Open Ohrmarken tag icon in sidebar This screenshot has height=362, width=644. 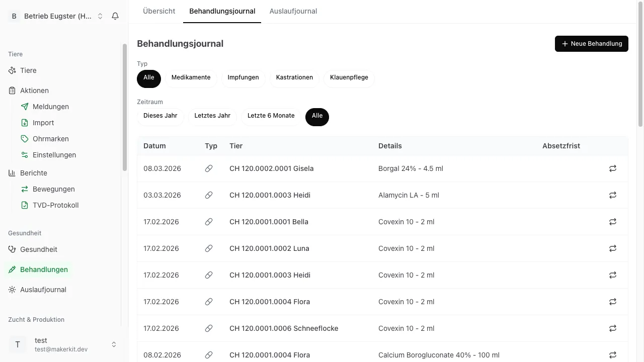coord(25,139)
